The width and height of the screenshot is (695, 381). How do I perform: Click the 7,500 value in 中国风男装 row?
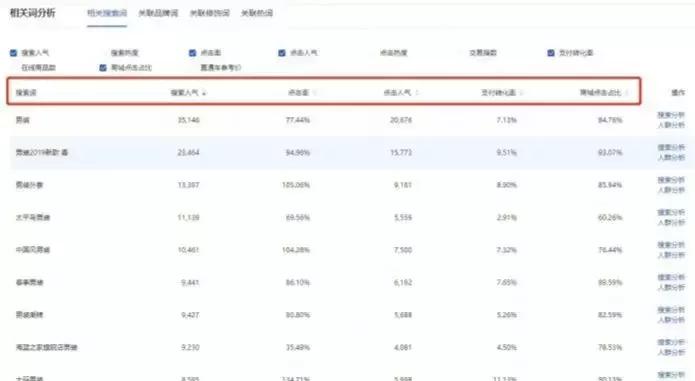pyautogui.click(x=403, y=250)
